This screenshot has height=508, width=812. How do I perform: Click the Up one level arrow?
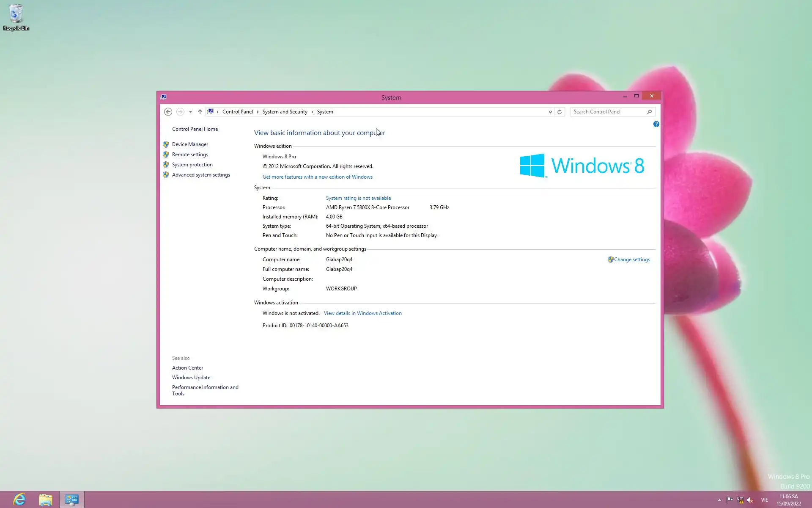point(200,112)
